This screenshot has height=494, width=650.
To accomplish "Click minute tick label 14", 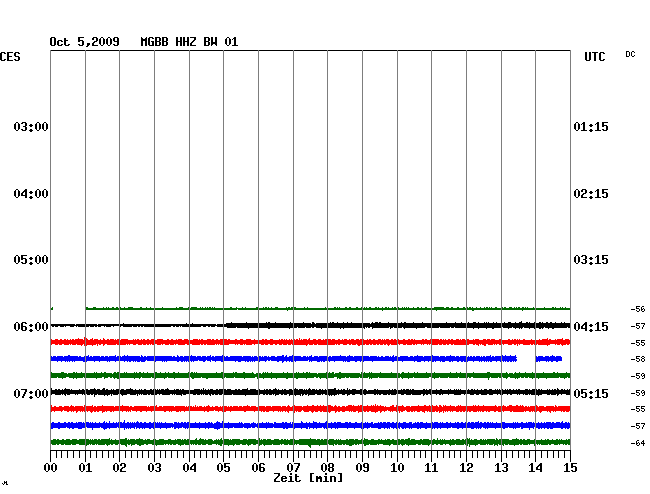I will (536, 468).
